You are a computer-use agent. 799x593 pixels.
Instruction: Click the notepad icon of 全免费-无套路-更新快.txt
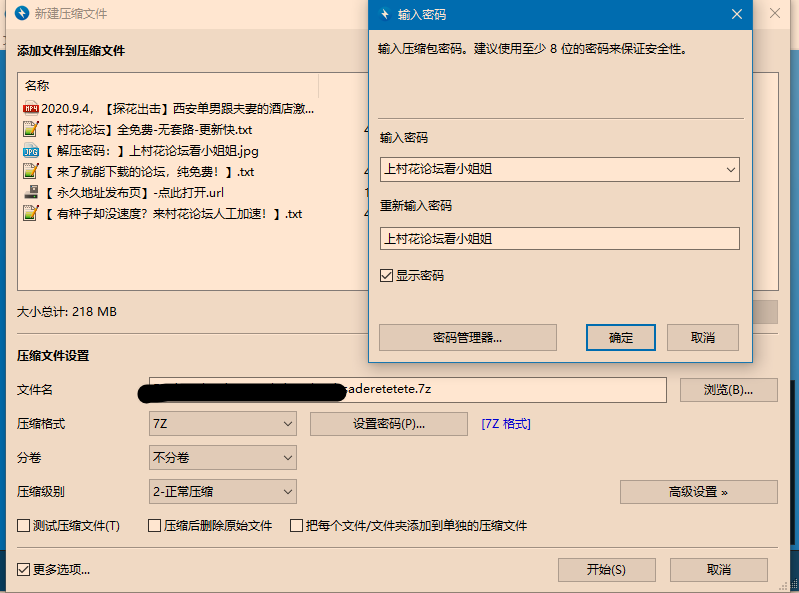31,129
